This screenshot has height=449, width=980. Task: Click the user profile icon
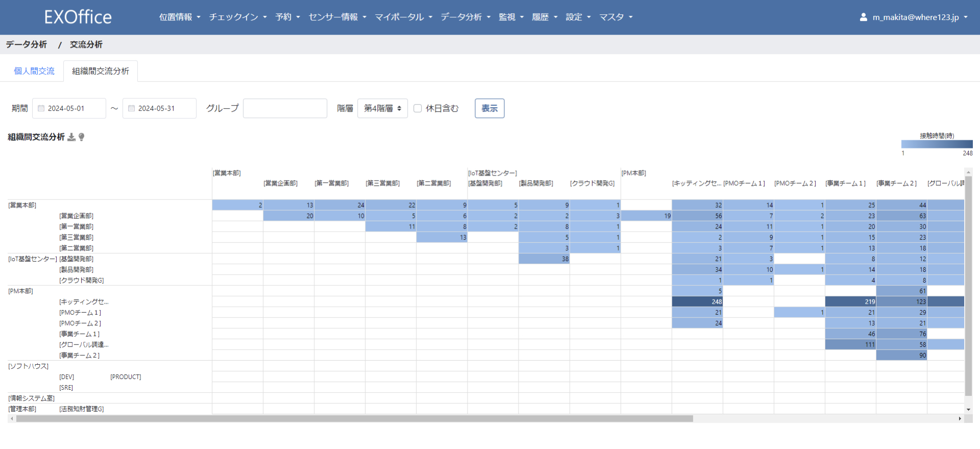coord(863,17)
